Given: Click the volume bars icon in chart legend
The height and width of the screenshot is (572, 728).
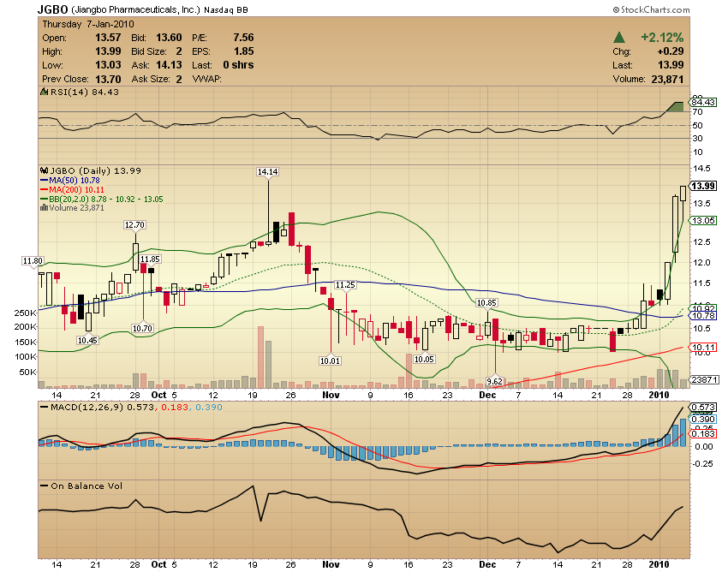Looking at the screenshot, I should tap(44, 207).
